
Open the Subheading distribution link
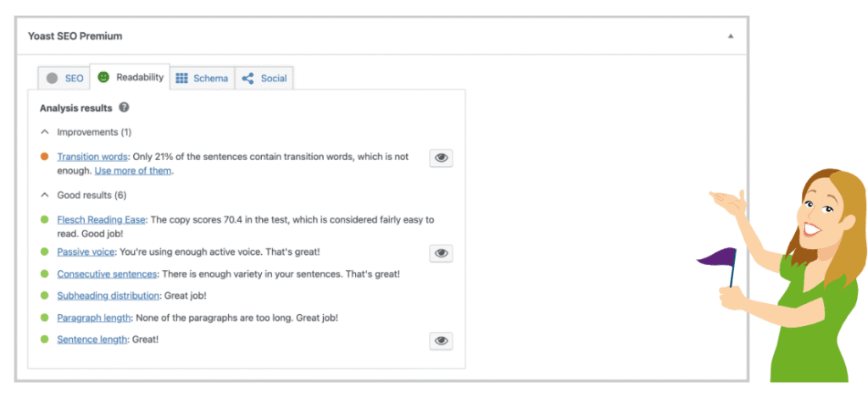click(x=108, y=296)
